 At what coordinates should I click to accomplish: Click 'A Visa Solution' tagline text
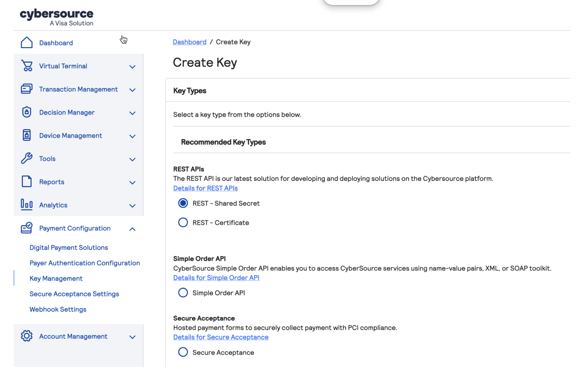pos(71,23)
